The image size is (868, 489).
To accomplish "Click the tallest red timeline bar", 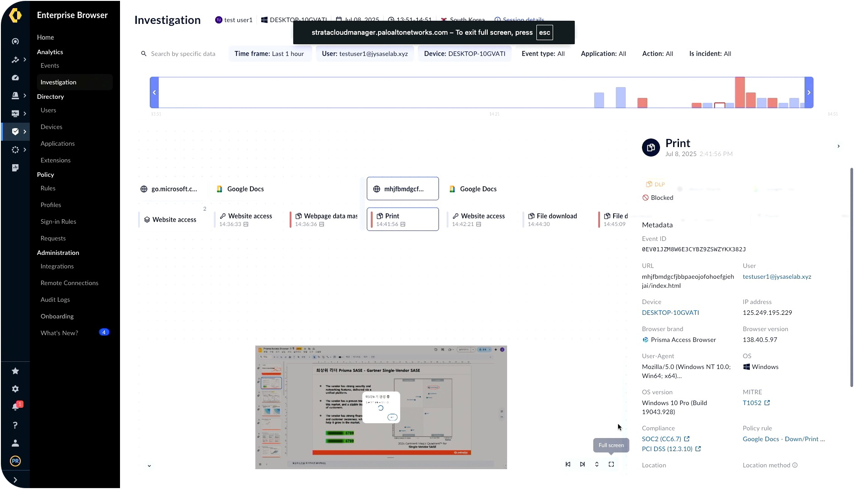I will 740,92.
